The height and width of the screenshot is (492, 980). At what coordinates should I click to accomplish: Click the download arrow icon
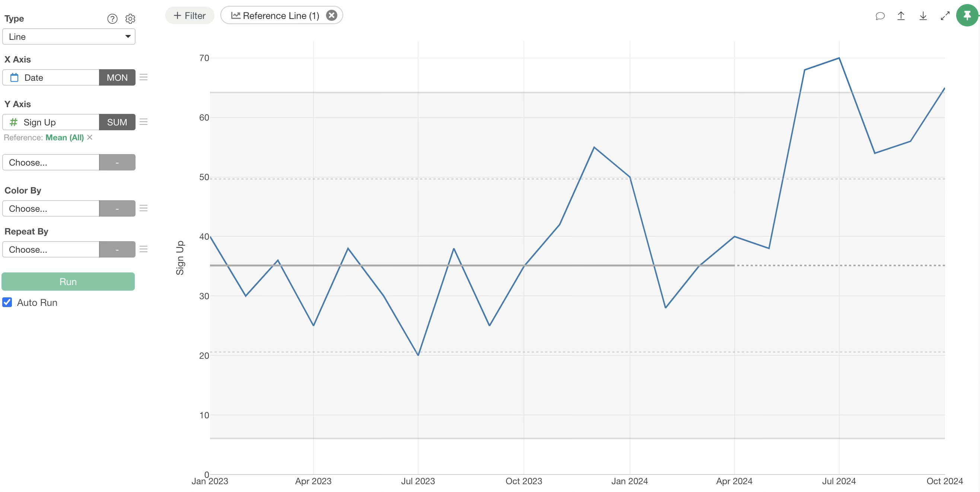923,16
